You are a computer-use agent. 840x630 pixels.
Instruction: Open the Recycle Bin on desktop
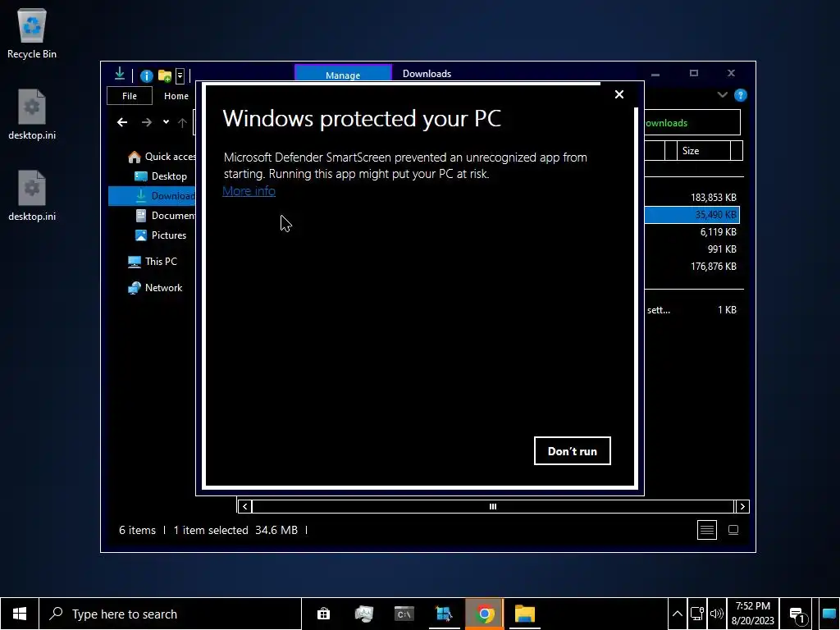click(32, 33)
